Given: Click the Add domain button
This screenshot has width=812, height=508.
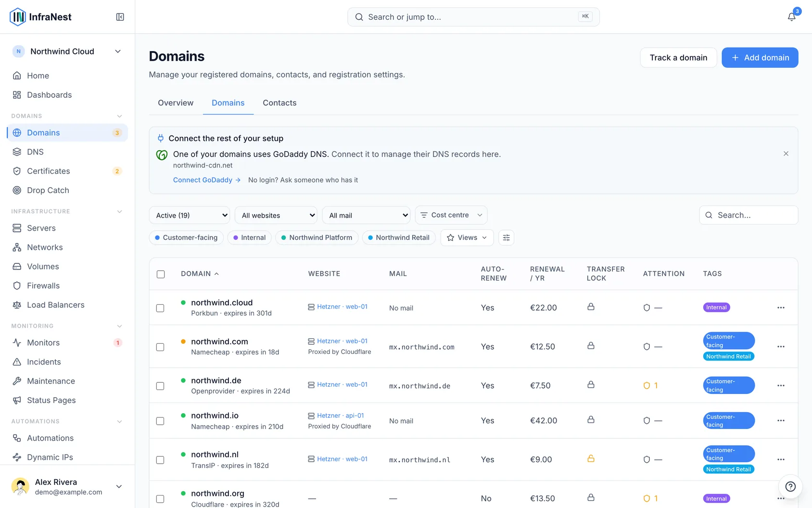Looking at the screenshot, I should pyautogui.click(x=760, y=58).
